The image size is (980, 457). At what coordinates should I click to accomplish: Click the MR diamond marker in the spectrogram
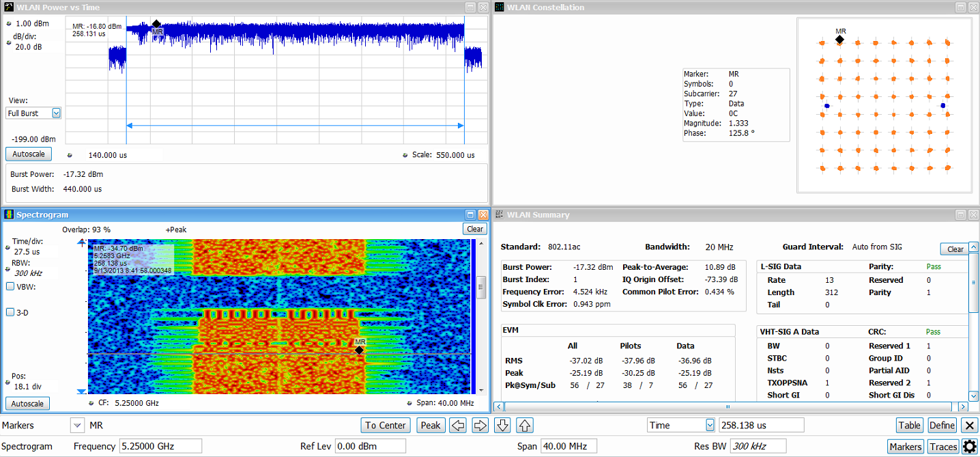(x=359, y=350)
